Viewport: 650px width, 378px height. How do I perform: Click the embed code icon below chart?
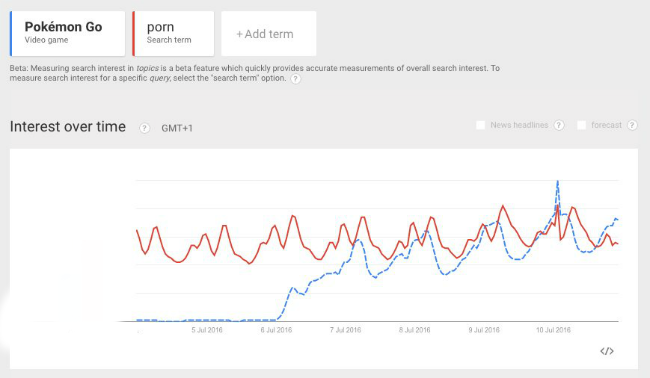606,351
